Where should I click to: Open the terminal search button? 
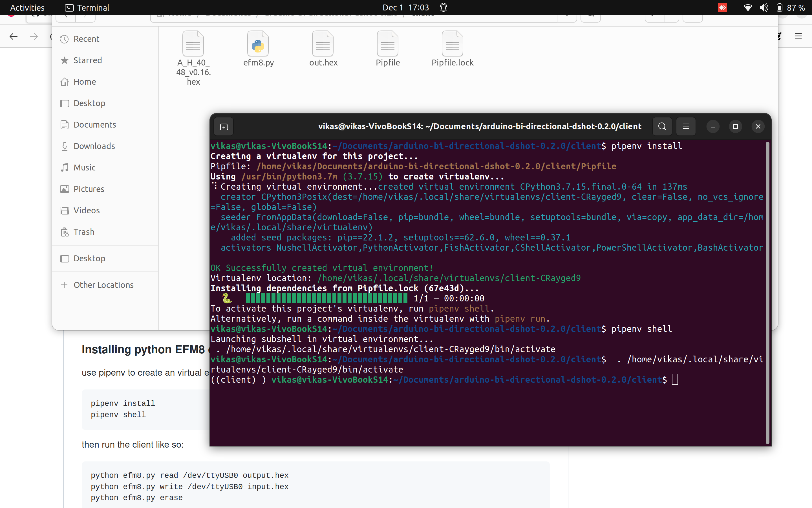(x=662, y=127)
